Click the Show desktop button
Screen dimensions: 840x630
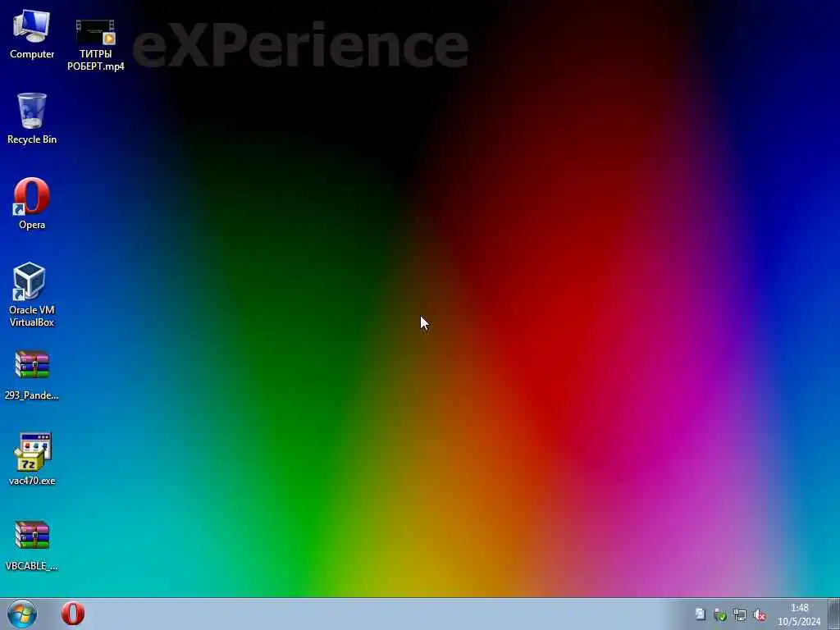[x=833, y=614]
